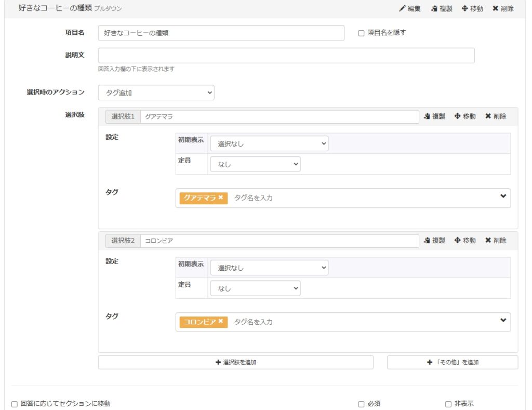Enable 回答に応じてセクションに移動 checkbox
The image size is (532, 410).
pyautogui.click(x=15, y=404)
